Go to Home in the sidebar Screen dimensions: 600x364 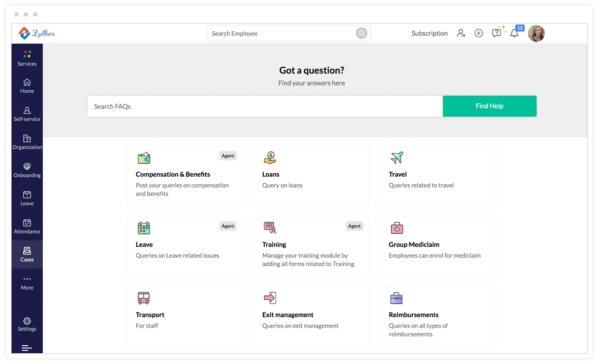(27, 86)
